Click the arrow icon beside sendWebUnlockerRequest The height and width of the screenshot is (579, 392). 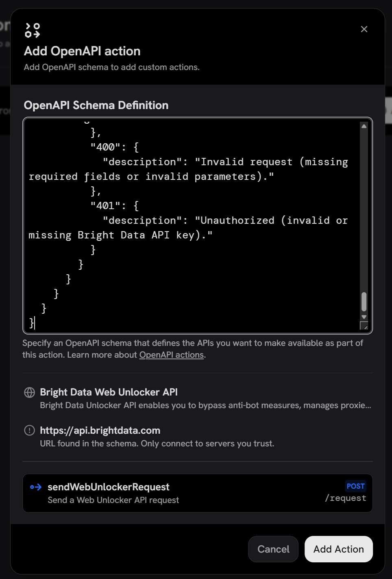36,487
